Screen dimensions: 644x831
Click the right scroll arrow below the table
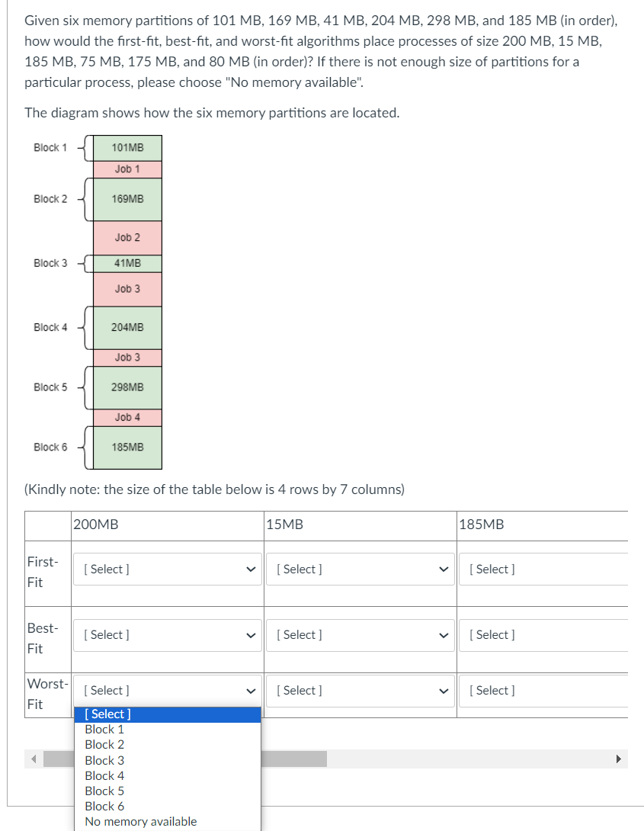click(x=619, y=759)
